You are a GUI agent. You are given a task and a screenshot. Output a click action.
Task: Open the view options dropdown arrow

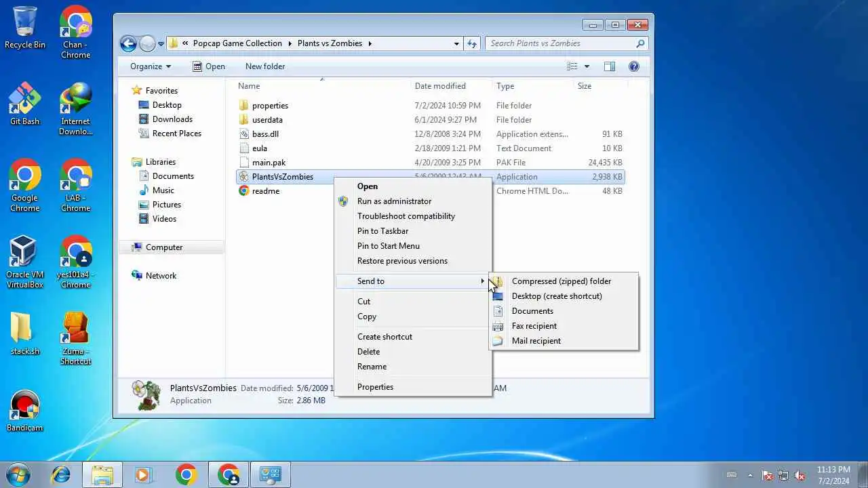(x=587, y=66)
